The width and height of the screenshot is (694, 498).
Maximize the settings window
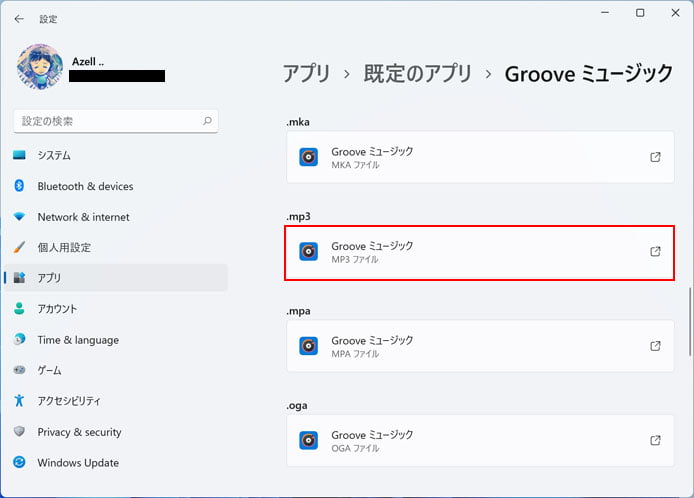pos(640,13)
